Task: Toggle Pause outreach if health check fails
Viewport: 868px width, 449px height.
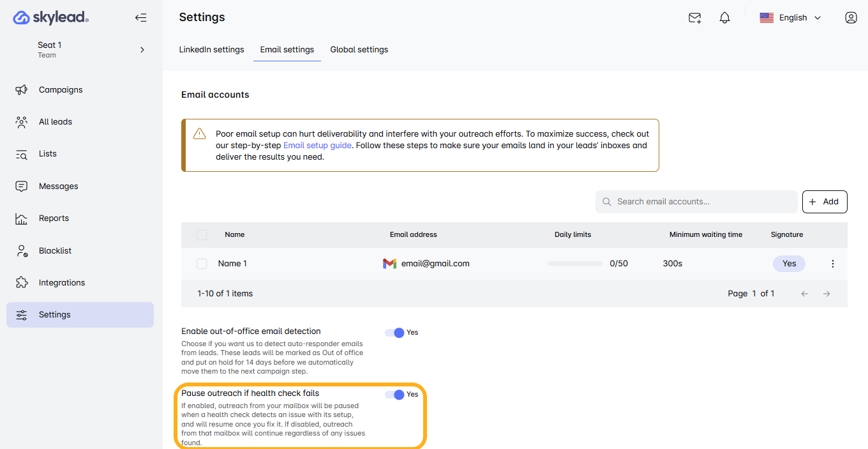Action: pyautogui.click(x=394, y=395)
